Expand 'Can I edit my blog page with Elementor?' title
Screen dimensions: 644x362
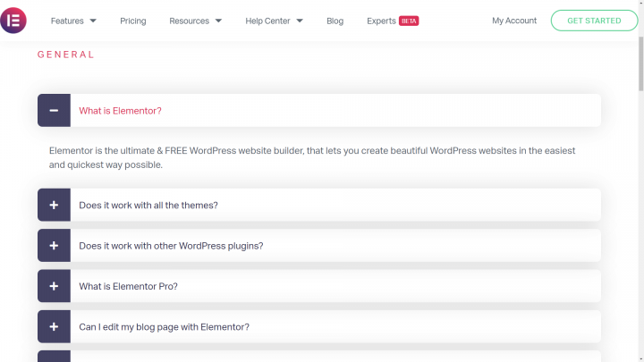pyautogui.click(x=164, y=327)
